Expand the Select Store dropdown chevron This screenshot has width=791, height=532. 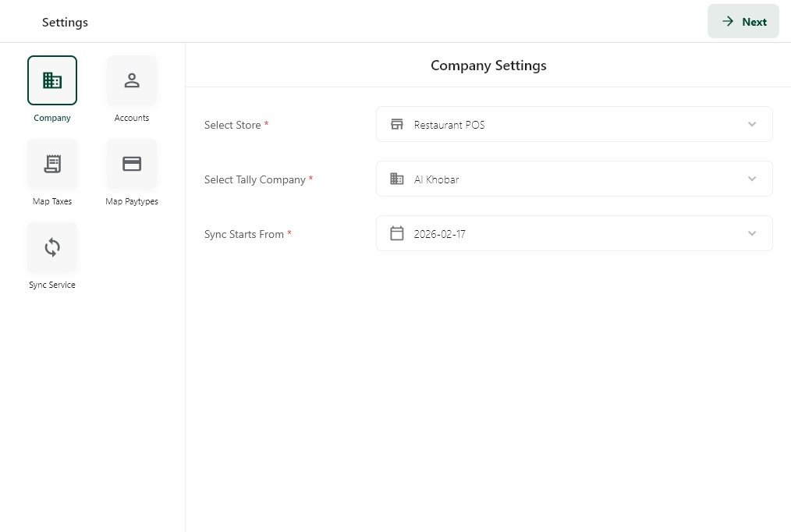point(752,124)
